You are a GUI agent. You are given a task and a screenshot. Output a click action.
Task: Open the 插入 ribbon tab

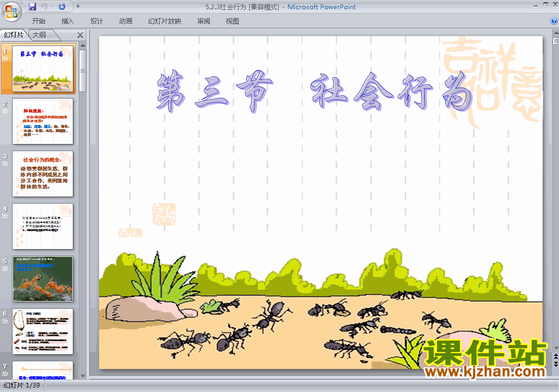tap(67, 21)
